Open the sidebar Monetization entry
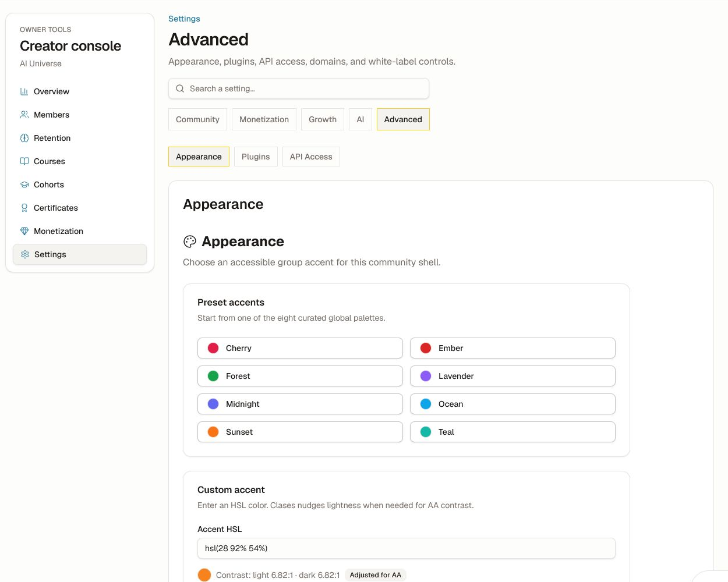 [x=80, y=231]
